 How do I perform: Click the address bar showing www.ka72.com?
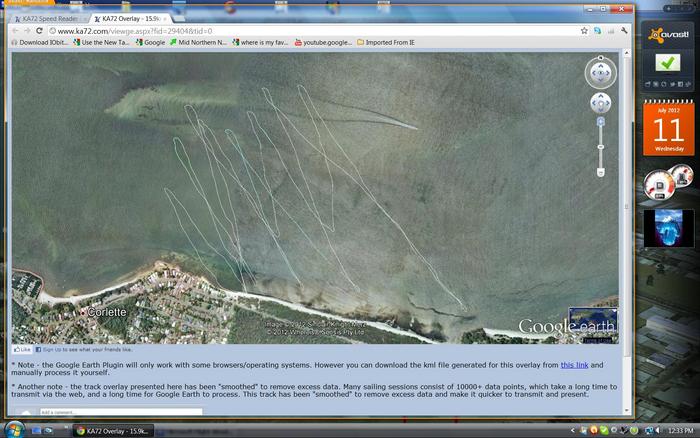[x=300, y=31]
